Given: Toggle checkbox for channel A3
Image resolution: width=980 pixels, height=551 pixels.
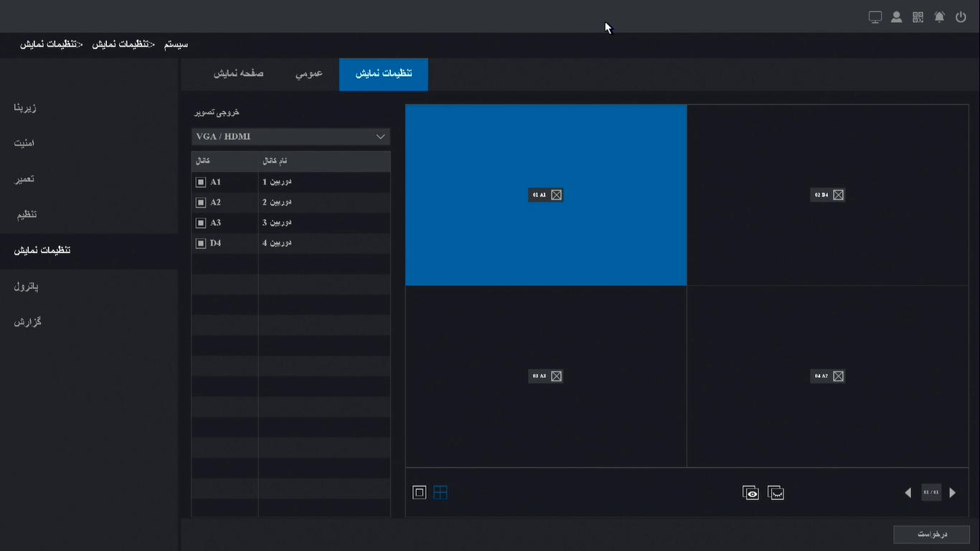Looking at the screenshot, I should point(201,222).
